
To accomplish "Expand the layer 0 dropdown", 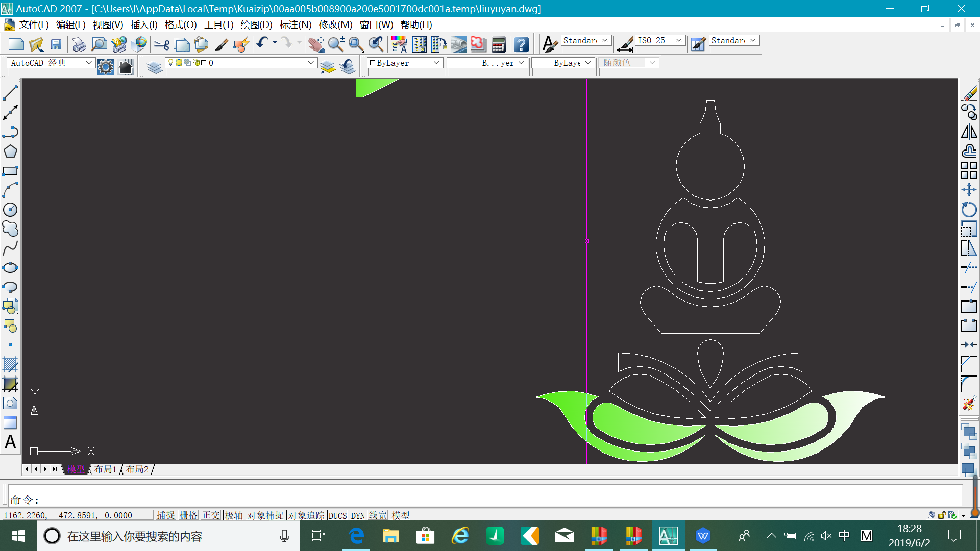I will (x=310, y=63).
